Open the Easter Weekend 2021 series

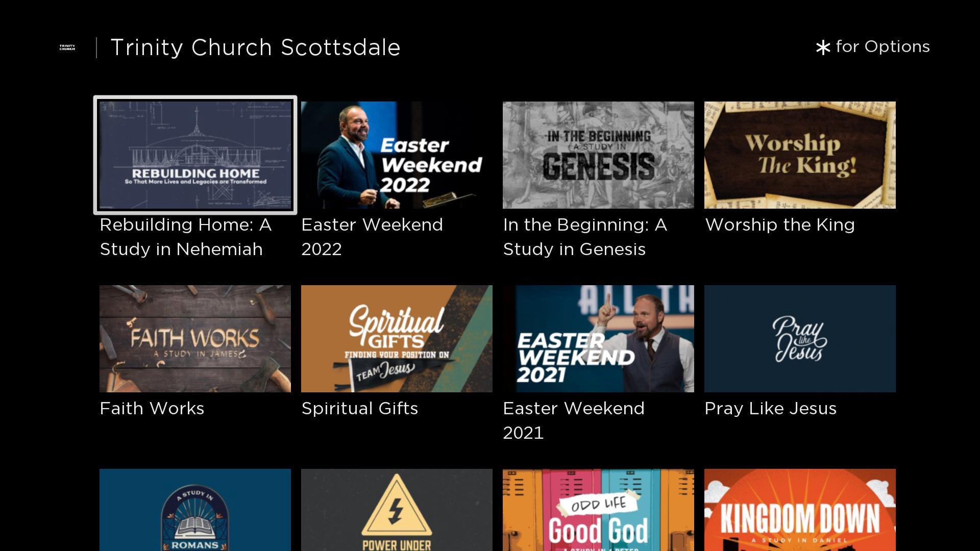click(x=598, y=338)
